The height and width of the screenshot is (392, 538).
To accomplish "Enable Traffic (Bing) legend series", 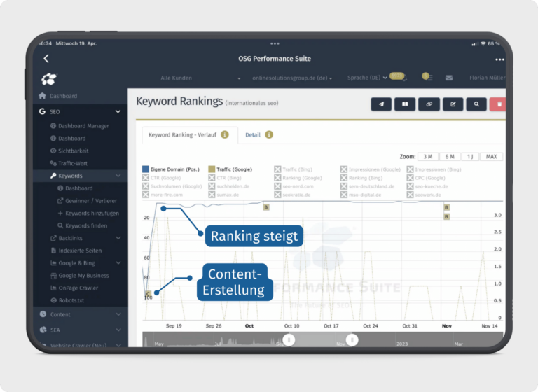I will (294, 169).
